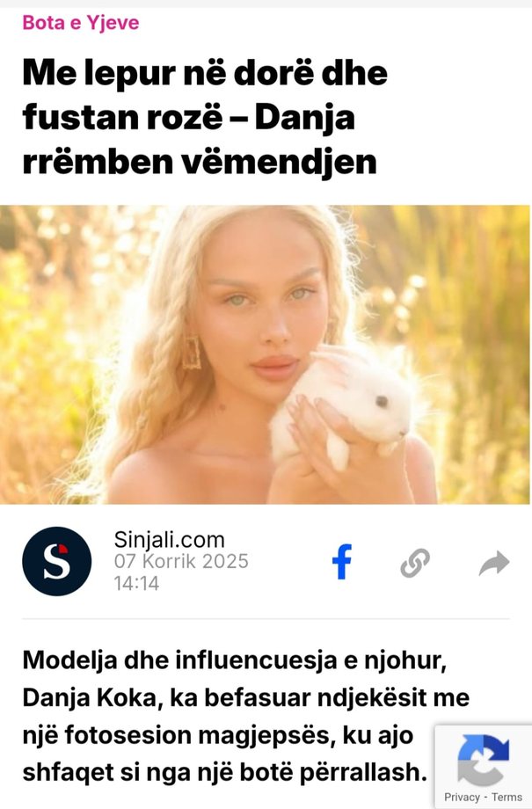The image size is (532, 809).
Task: Share the article on Facebook
Action: click(341, 562)
